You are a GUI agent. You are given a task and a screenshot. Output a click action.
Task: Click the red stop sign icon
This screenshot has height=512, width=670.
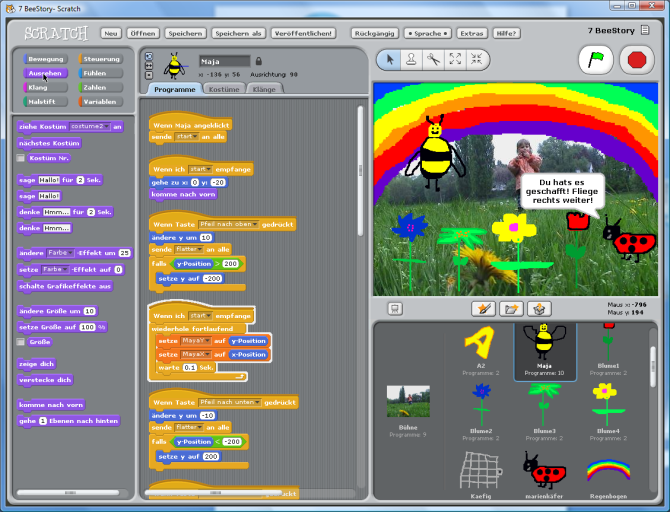pos(637,60)
